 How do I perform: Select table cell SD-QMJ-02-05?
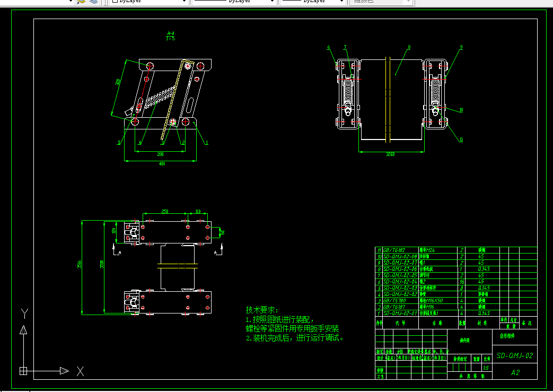pyautogui.click(x=400, y=275)
